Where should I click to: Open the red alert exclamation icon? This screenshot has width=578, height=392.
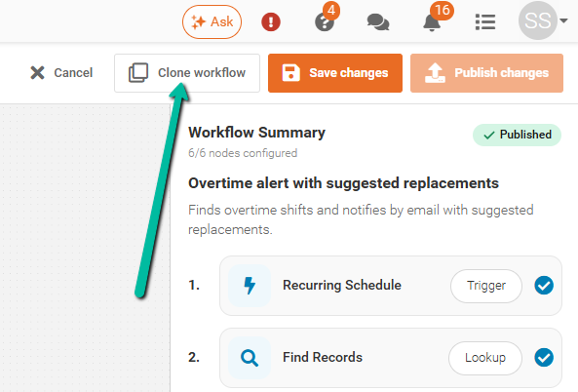(271, 22)
